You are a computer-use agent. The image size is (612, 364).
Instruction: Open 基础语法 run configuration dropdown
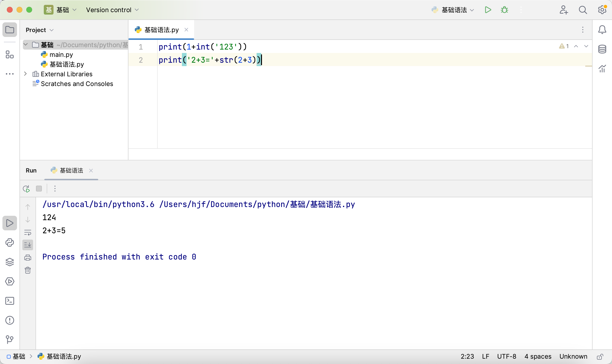453,10
